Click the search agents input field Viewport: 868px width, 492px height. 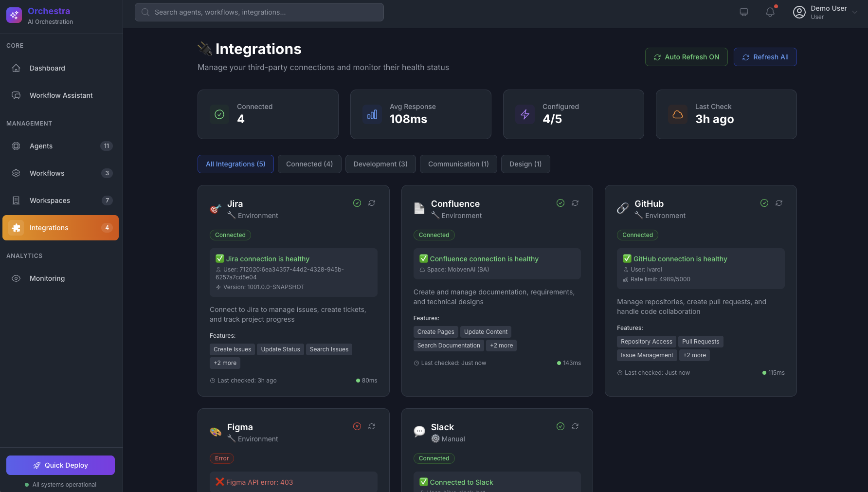[259, 12]
